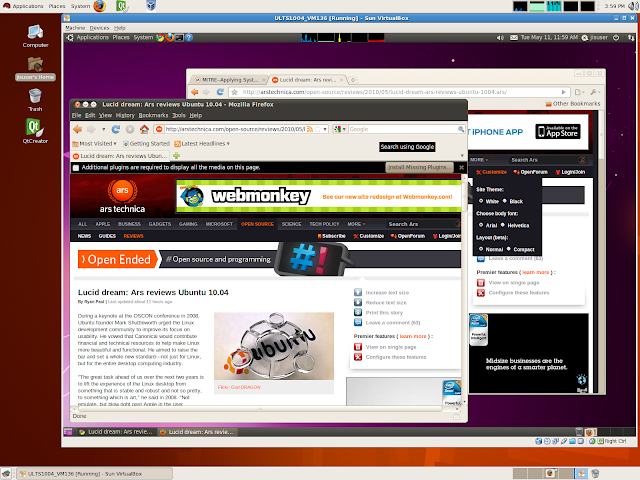Select White site theme radio
Viewport: 640px width, 480px height.
click(x=481, y=201)
